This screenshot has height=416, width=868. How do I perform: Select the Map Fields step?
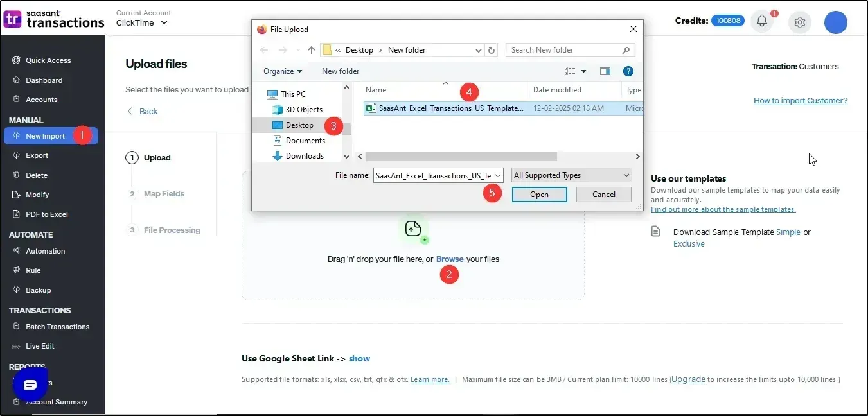[x=157, y=194]
